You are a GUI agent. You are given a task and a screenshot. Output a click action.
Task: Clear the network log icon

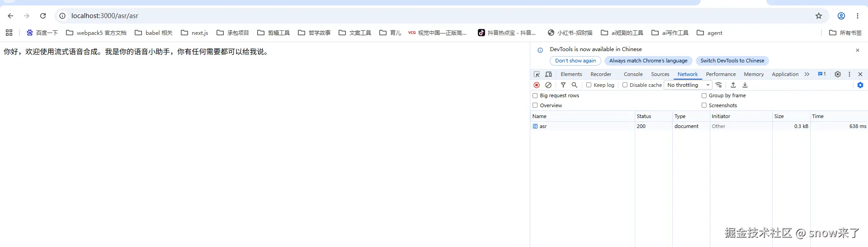(x=548, y=85)
